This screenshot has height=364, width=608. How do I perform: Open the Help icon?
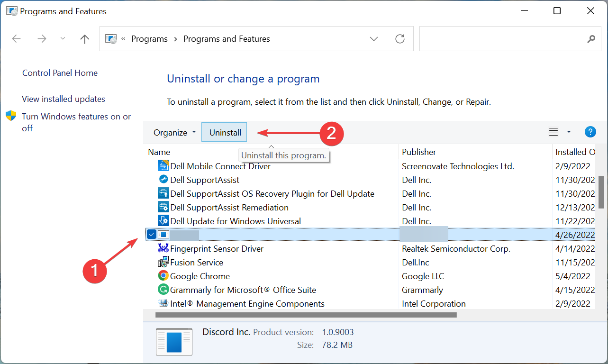590,132
